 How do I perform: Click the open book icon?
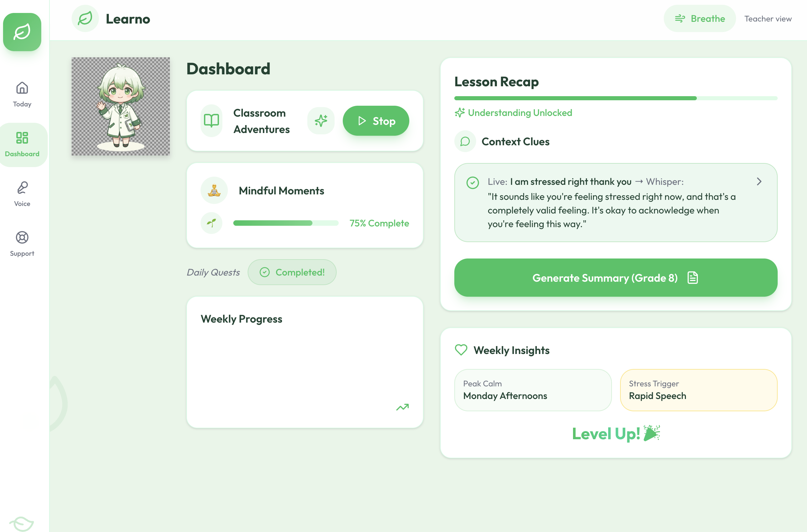point(211,121)
